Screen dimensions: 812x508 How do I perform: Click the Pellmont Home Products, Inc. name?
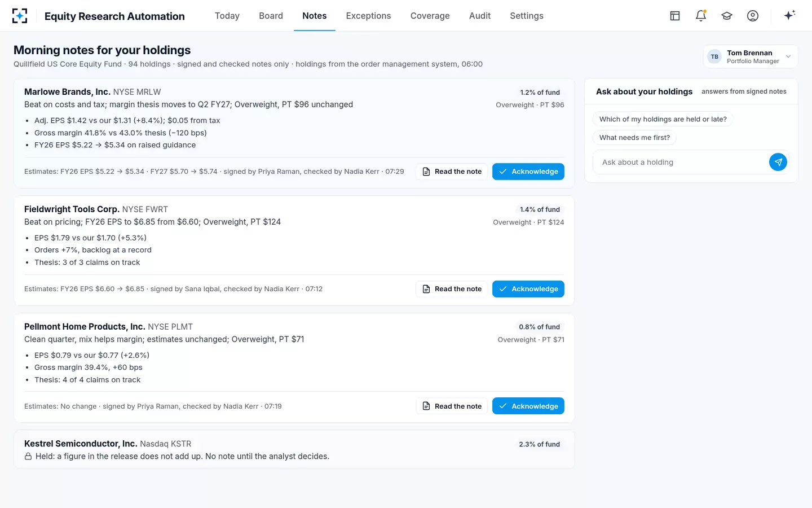pyautogui.click(x=85, y=327)
